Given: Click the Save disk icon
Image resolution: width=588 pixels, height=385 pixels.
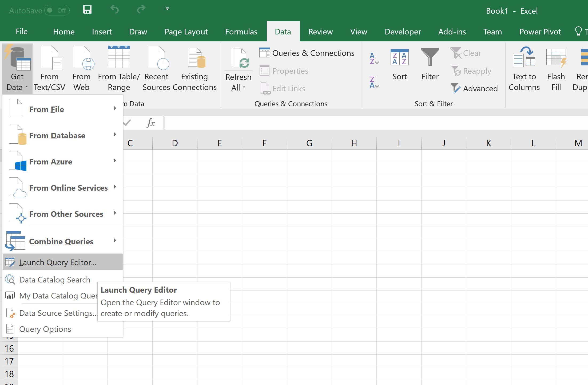Looking at the screenshot, I should coord(87,10).
